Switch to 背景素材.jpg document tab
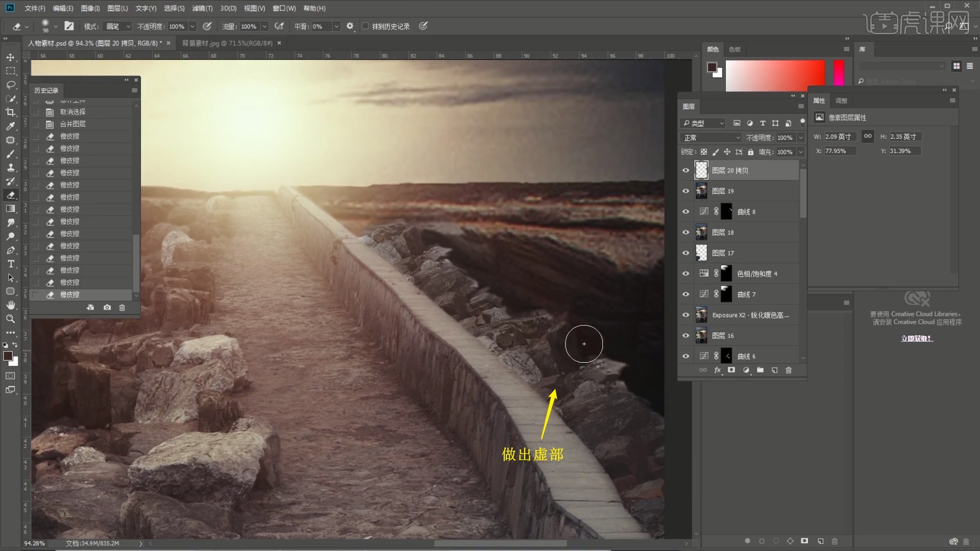This screenshot has height=551, width=980. [227, 43]
